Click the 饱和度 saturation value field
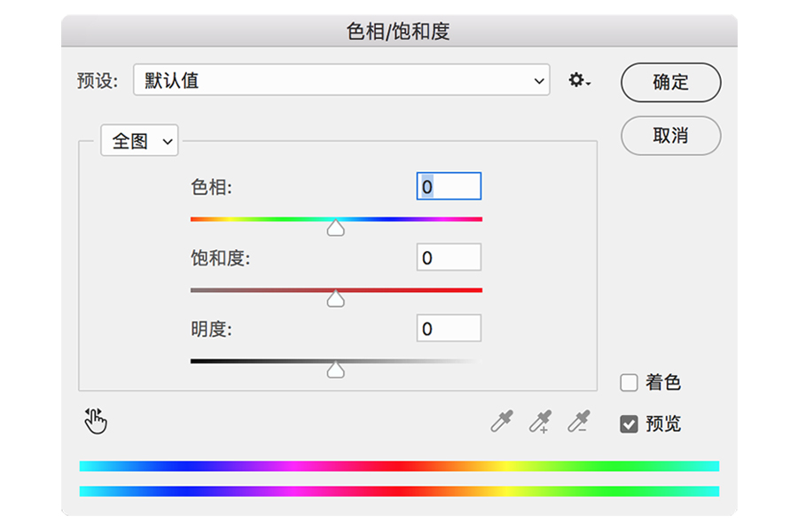Screen dimensions: 798x532 (x=449, y=258)
